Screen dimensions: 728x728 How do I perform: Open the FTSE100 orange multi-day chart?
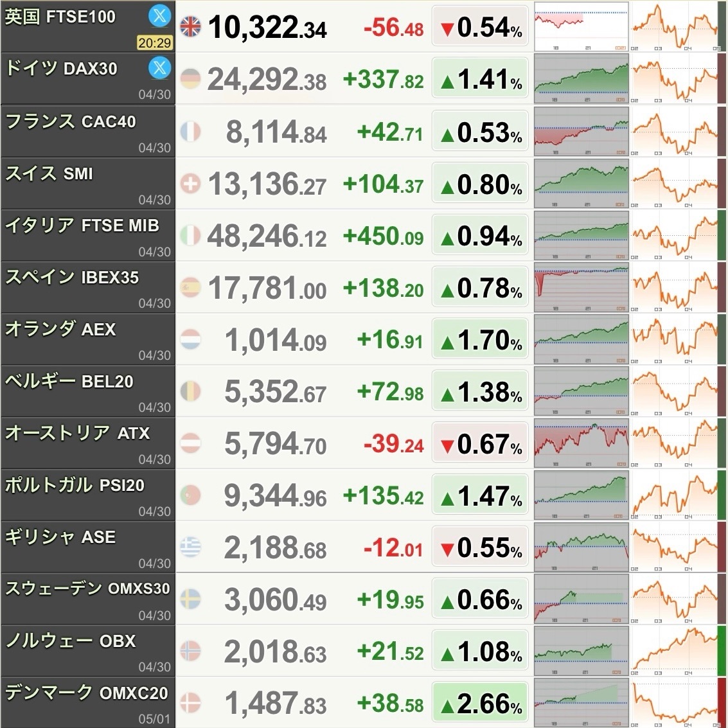(x=674, y=26)
